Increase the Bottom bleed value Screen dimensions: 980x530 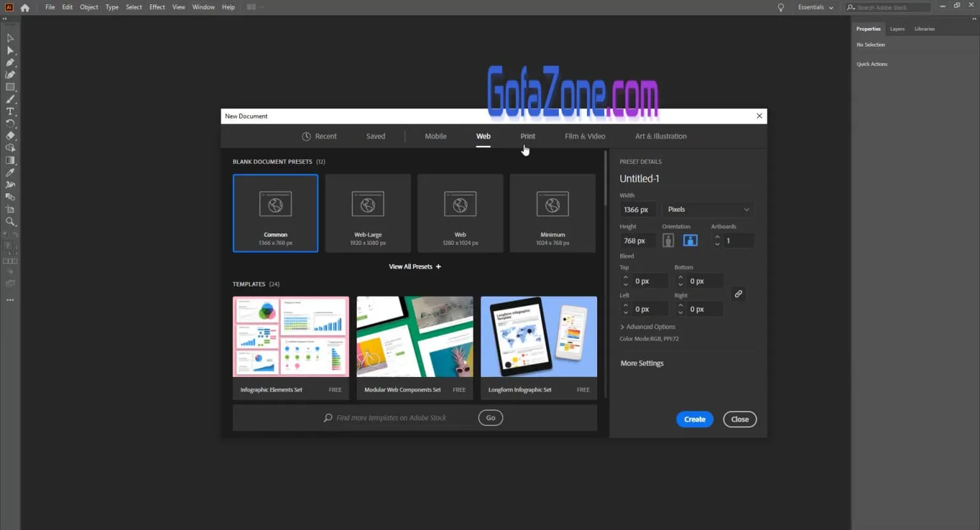[681, 277]
